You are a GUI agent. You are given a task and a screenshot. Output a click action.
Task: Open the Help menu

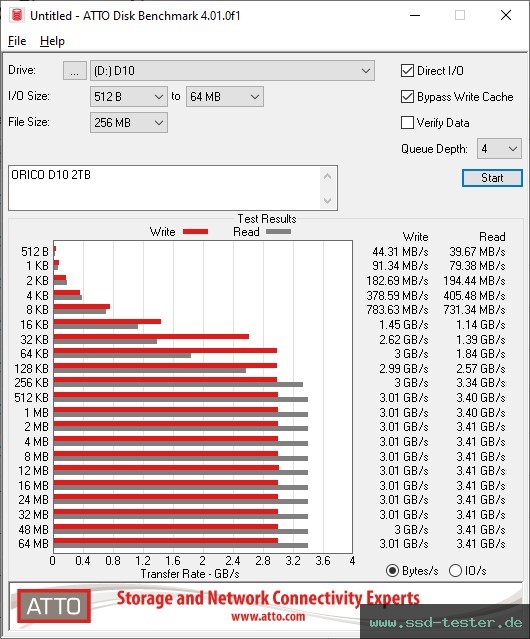pyautogui.click(x=52, y=41)
